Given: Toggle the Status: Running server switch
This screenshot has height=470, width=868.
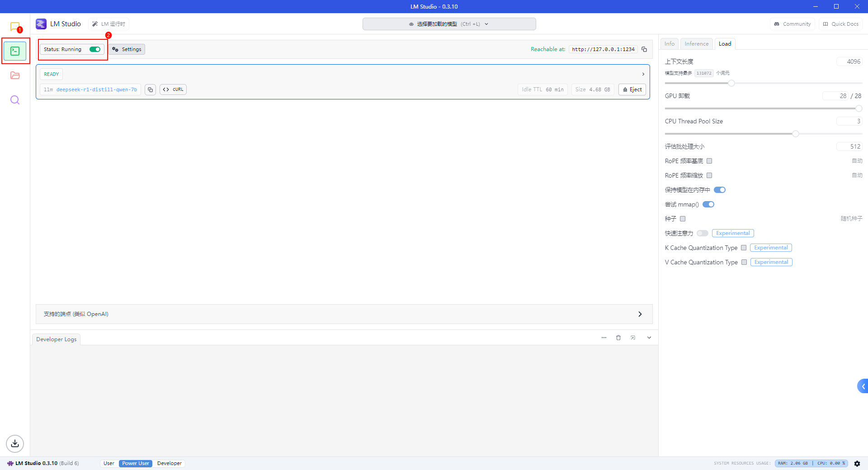Looking at the screenshot, I should coord(95,49).
